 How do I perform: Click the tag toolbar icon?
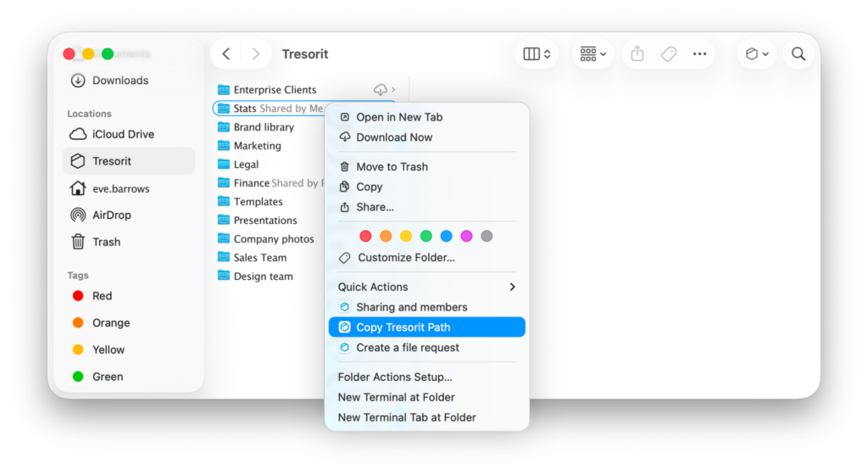[x=669, y=53]
